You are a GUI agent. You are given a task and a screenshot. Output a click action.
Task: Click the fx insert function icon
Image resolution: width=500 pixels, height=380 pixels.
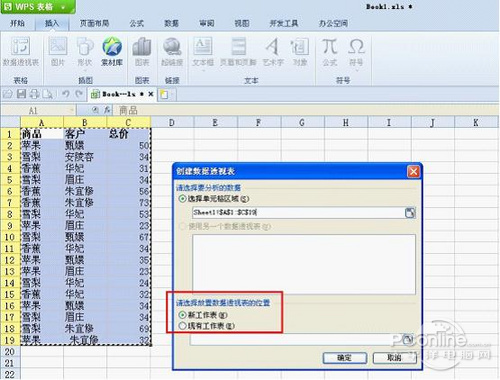coord(107,110)
